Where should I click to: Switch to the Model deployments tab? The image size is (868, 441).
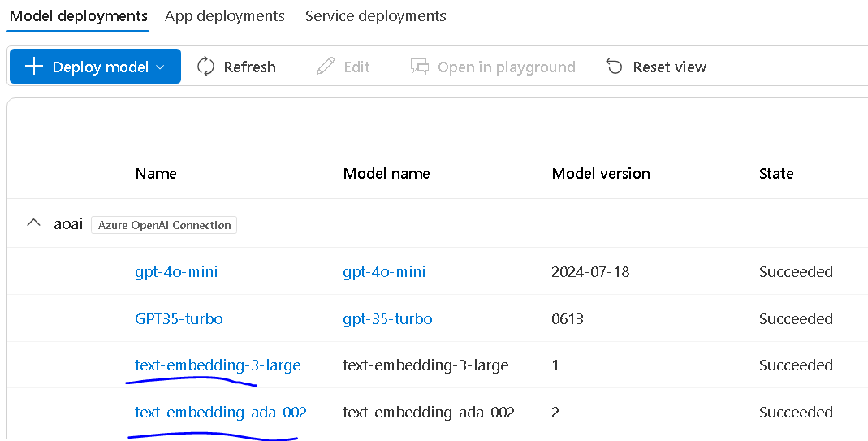79,16
